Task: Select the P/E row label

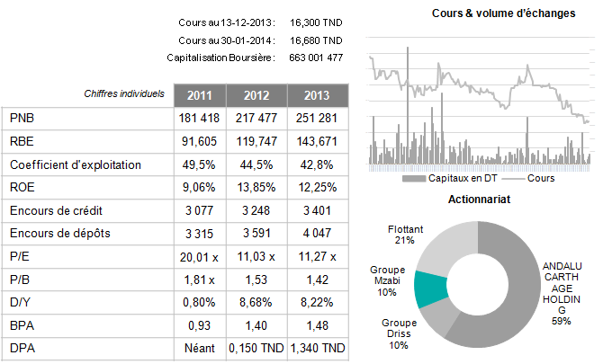Action: point(20,256)
